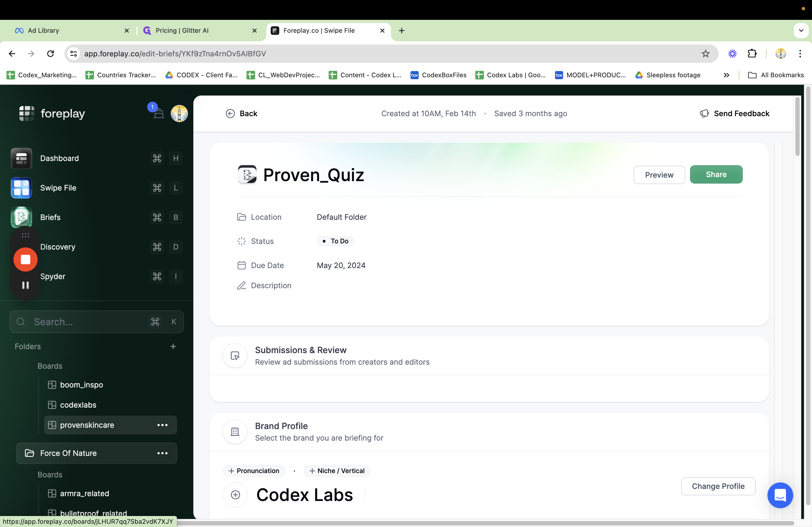Click the Send Feedback megaphone icon
812x527 pixels.
(x=704, y=114)
